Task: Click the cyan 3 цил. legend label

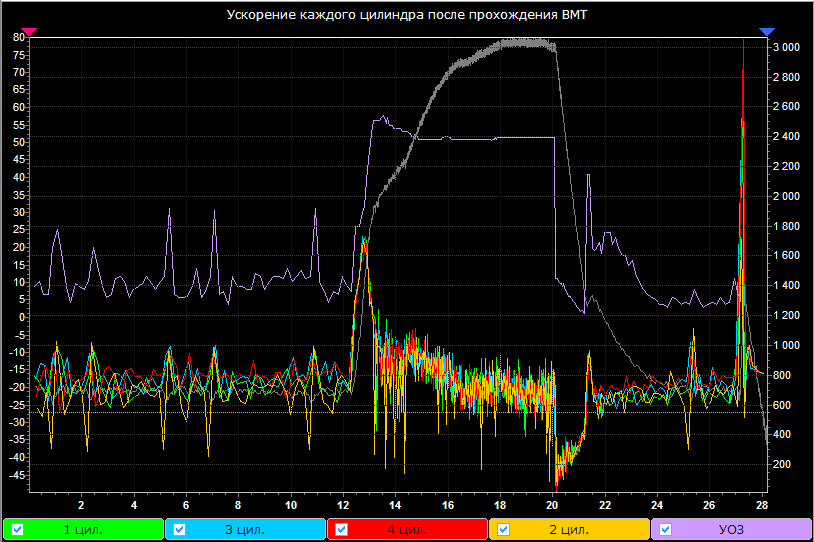Action: [x=245, y=530]
